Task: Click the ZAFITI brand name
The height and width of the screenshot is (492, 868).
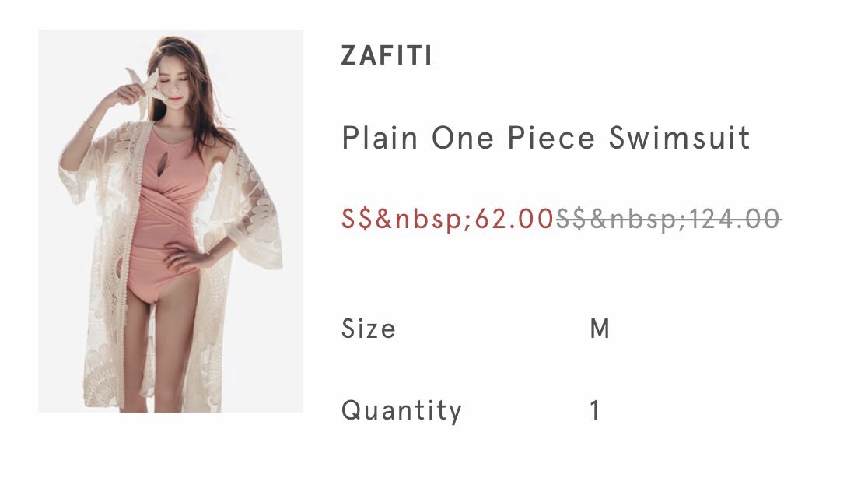Action: tap(387, 56)
